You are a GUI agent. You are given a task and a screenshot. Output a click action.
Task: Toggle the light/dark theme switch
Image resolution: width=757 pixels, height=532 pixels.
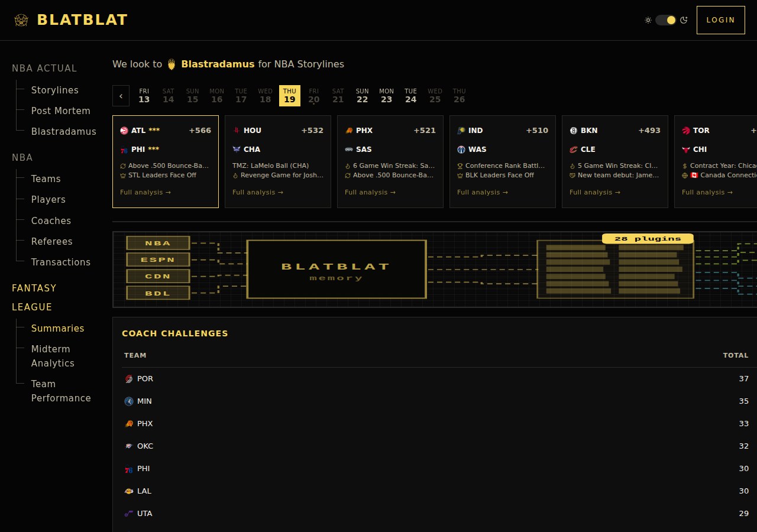[x=666, y=20]
